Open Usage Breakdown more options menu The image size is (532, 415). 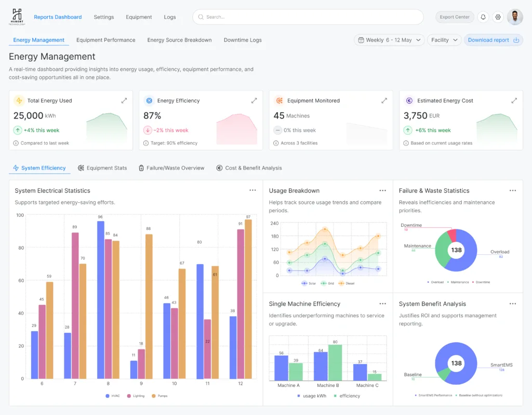tap(382, 190)
